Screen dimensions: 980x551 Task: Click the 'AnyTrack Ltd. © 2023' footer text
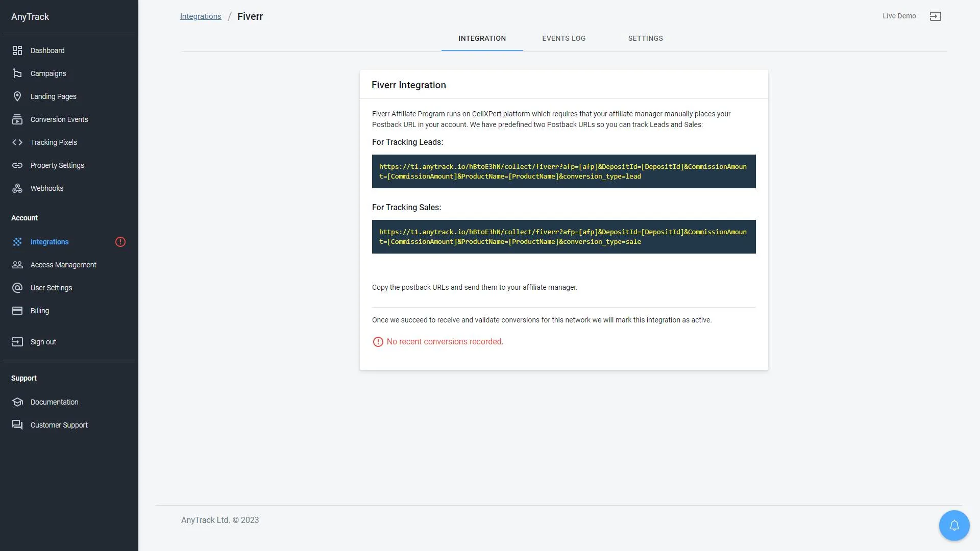[220, 520]
